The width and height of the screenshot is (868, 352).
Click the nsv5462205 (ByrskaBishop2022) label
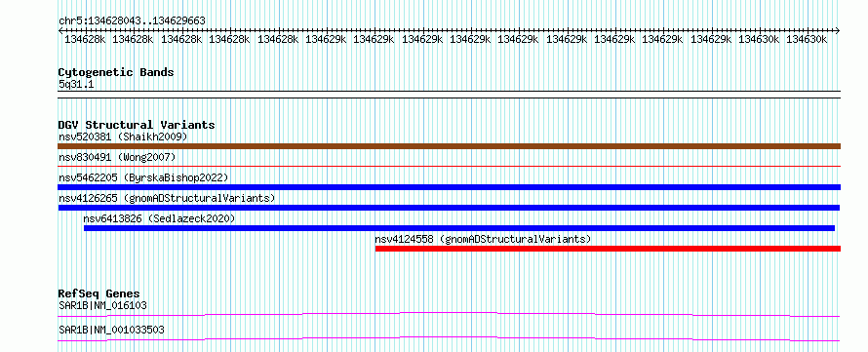pos(143,177)
